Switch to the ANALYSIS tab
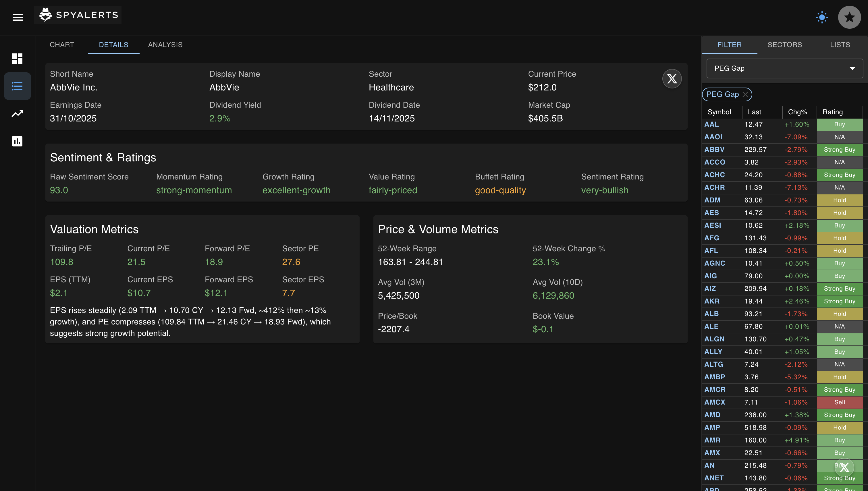 point(165,45)
